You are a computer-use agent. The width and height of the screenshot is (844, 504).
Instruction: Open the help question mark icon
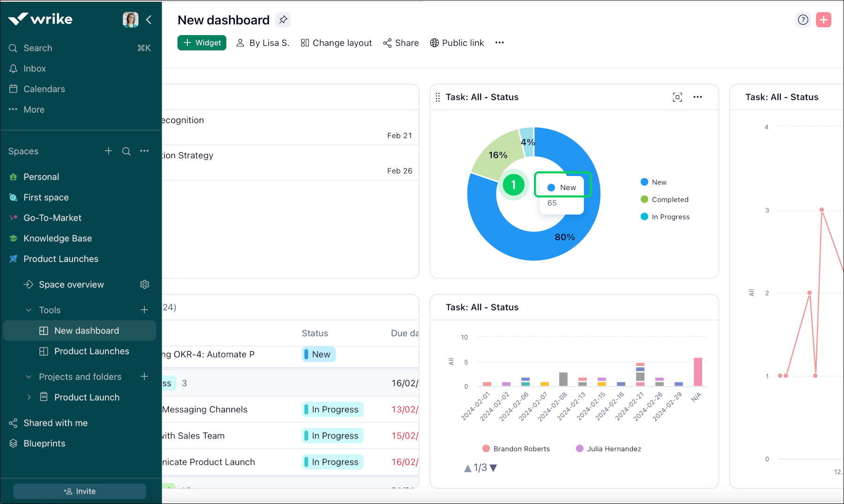[x=803, y=20]
